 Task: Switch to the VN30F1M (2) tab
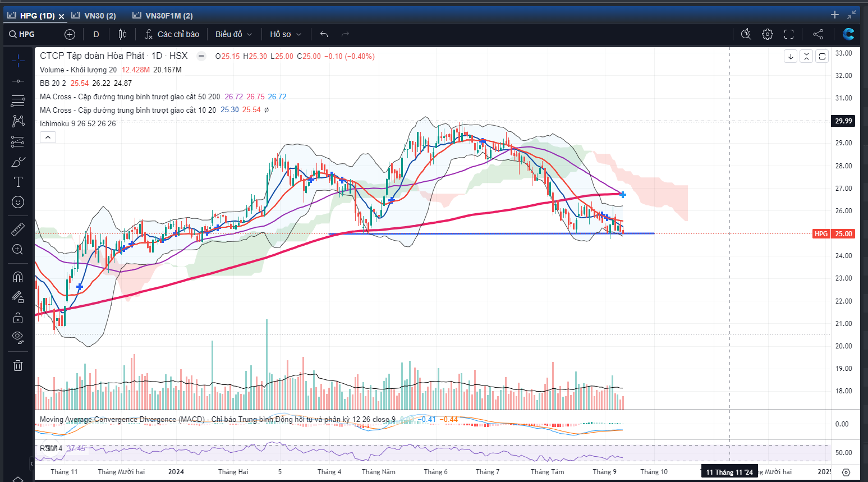pos(163,16)
